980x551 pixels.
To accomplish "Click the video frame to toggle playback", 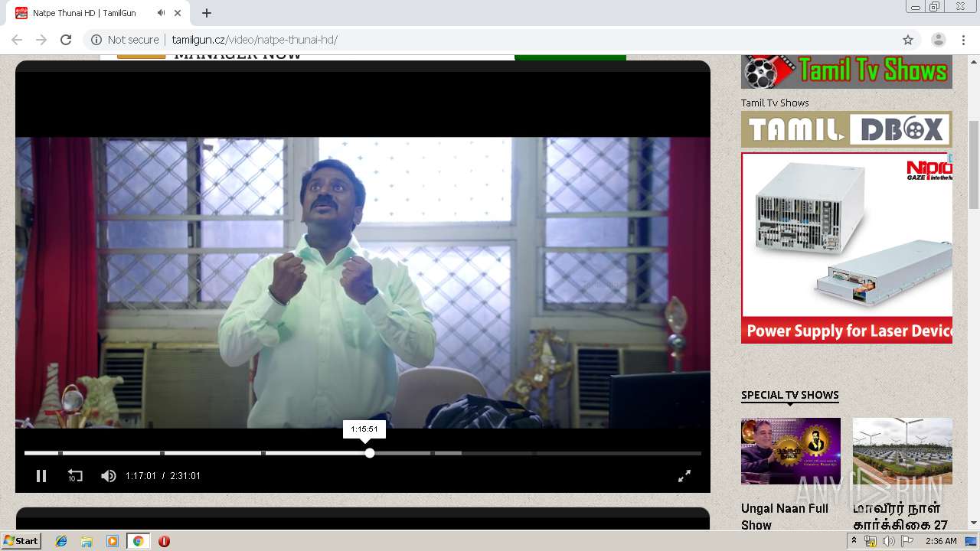I will [363, 282].
